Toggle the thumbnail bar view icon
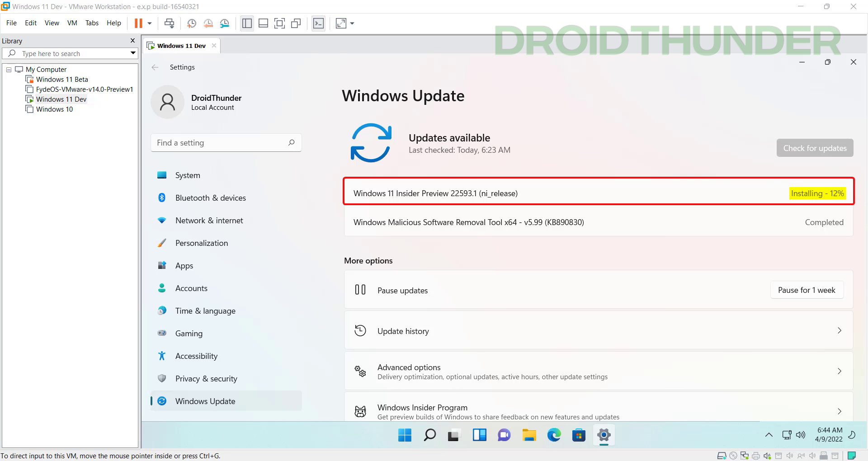Viewport: 868px width, 461px height. point(263,23)
